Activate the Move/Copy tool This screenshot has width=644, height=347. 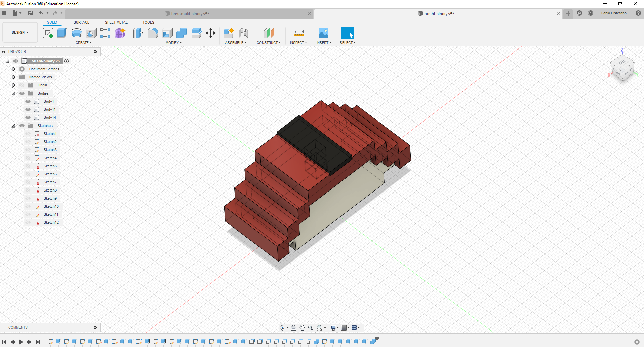(x=211, y=33)
